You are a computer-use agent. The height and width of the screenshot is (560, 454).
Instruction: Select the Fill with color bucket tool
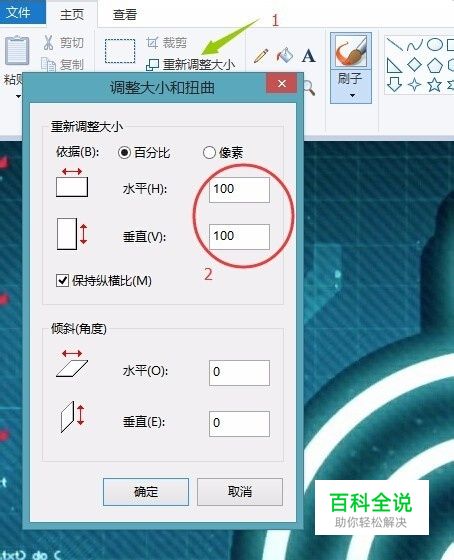[285, 55]
